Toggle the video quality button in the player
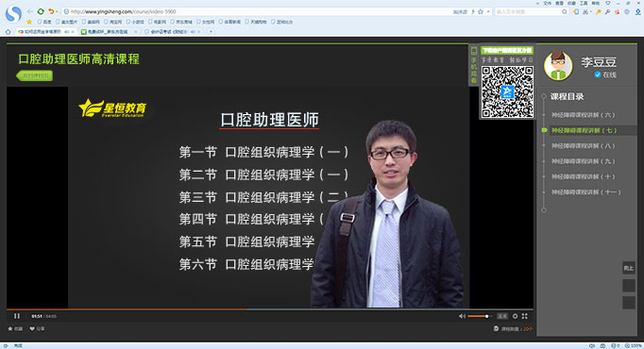This screenshot has width=644, height=349. (502, 316)
